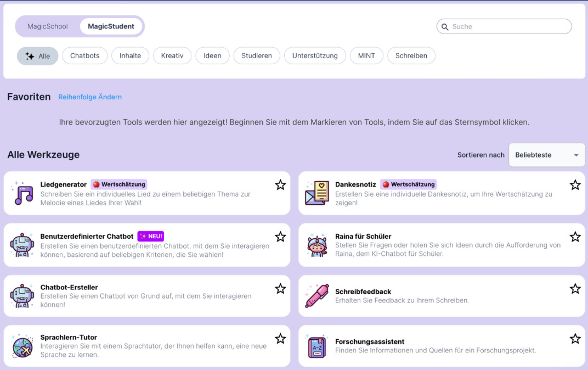Show all tools with Alle filter

pos(37,56)
